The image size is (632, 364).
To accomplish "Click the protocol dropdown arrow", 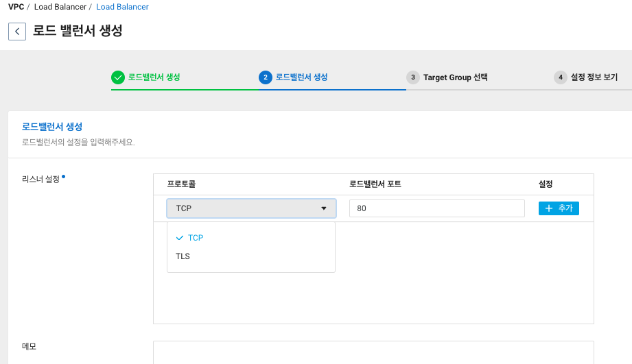I will [324, 208].
